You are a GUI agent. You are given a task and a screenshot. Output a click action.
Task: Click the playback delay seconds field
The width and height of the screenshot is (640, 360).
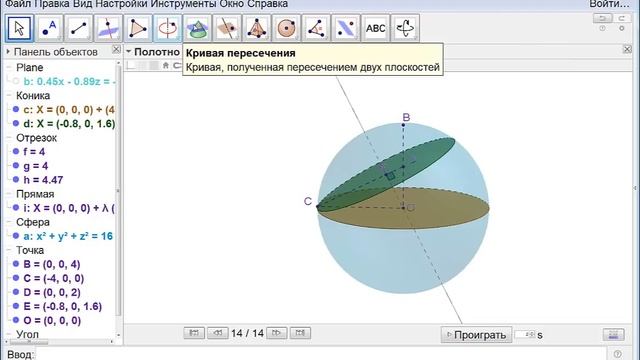(x=524, y=334)
